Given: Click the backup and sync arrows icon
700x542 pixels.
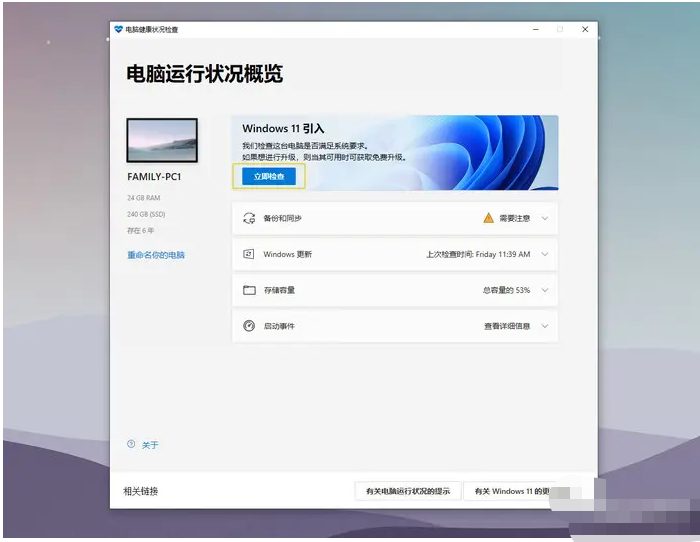Looking at the screenshot, I should 249,218.
